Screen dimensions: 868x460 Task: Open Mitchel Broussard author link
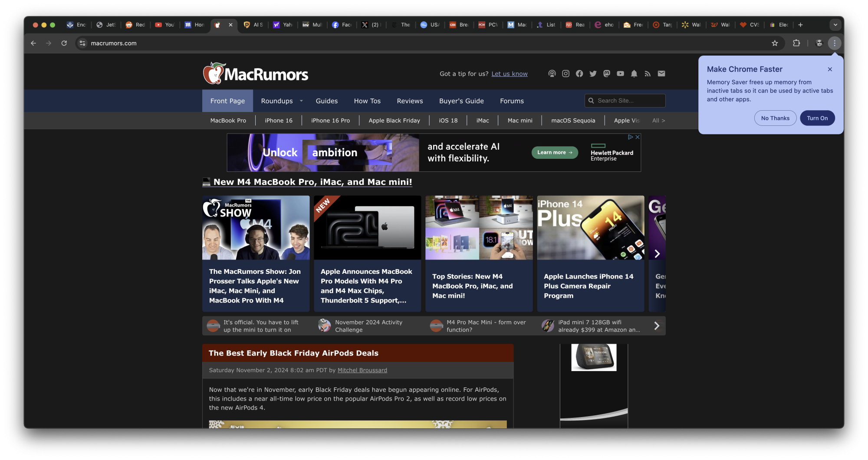pos(362,370)
